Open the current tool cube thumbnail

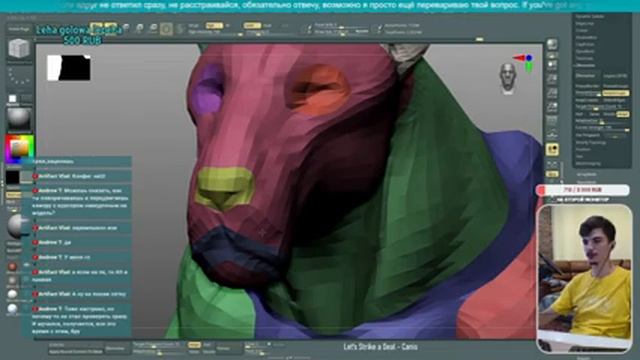tap(19, 49)
